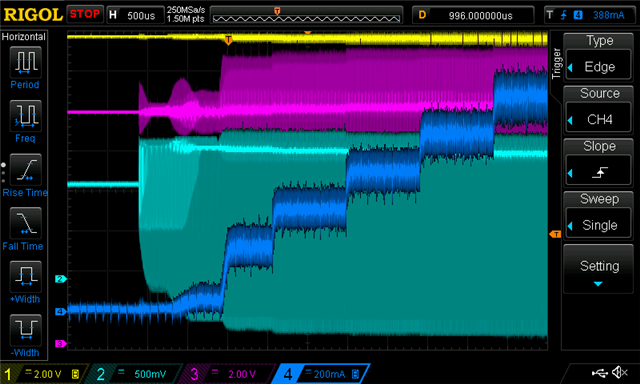
Task: Click the muted speaker icon
Action: (x=620, y=372)
